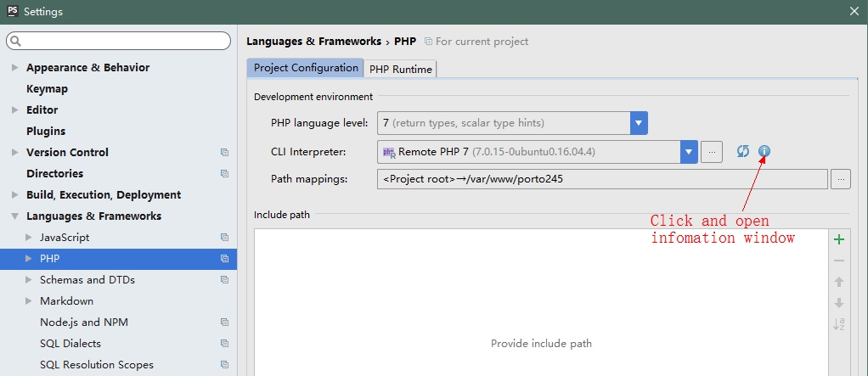Click the move down arrow icon
The height and width of the screenshot is (376, 868).
(x=839, y=303)
